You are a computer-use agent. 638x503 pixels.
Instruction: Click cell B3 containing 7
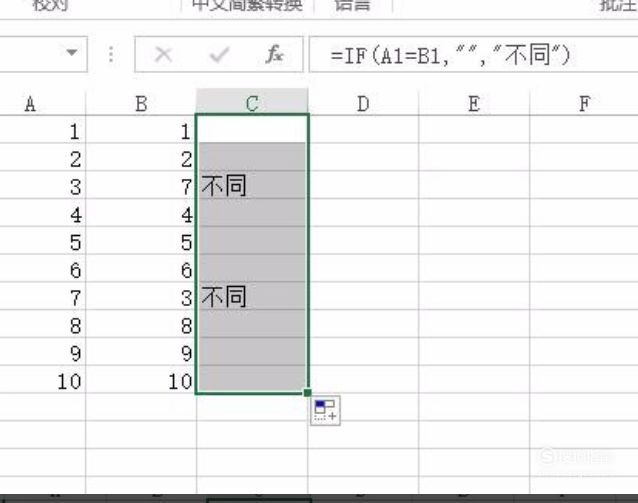[141, 186]
